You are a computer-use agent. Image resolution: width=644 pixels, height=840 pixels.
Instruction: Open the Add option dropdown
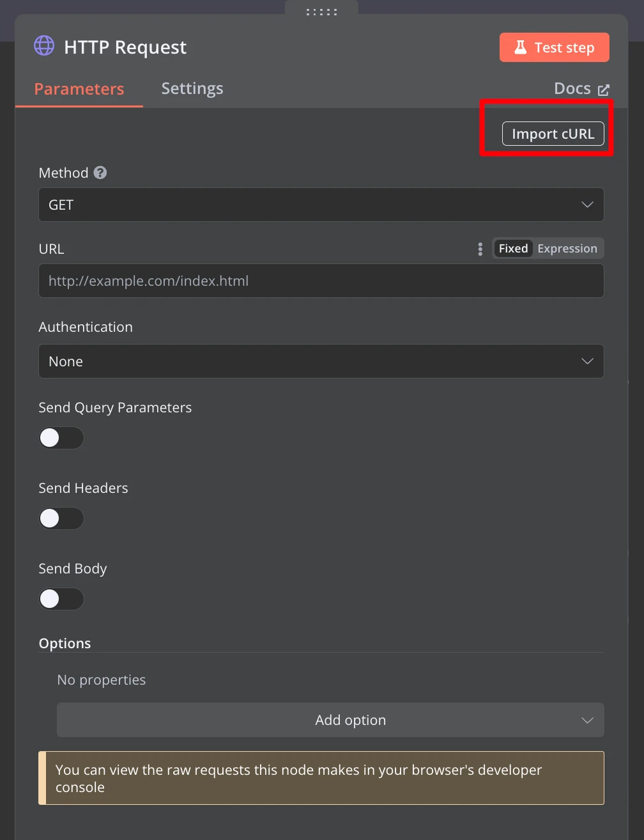[330, 720]
